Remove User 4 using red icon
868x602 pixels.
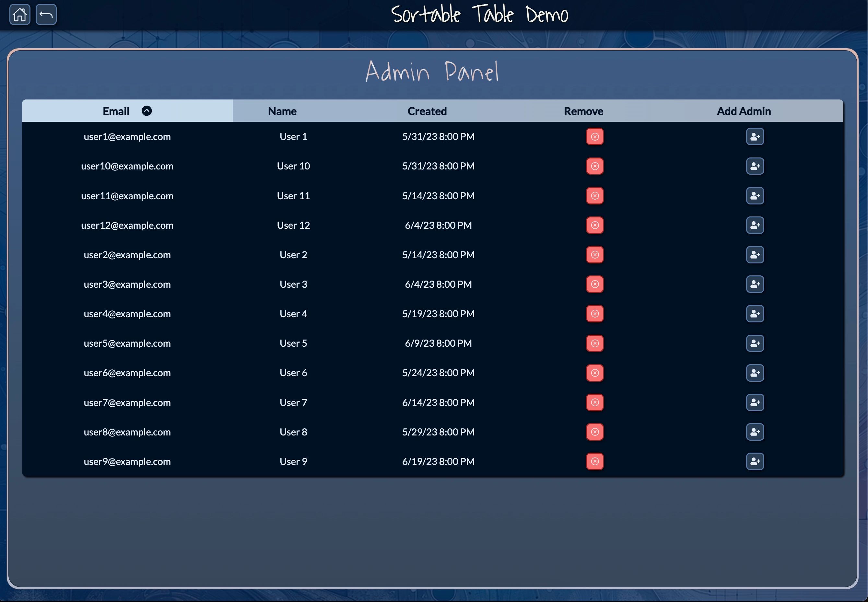click(x=594, y=314)
